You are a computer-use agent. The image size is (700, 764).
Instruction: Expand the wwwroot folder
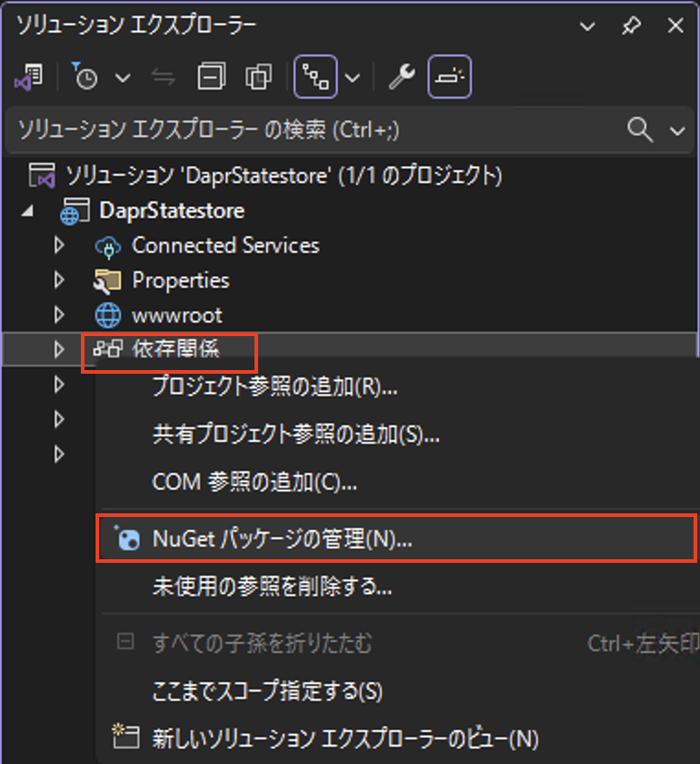[59, 315]
